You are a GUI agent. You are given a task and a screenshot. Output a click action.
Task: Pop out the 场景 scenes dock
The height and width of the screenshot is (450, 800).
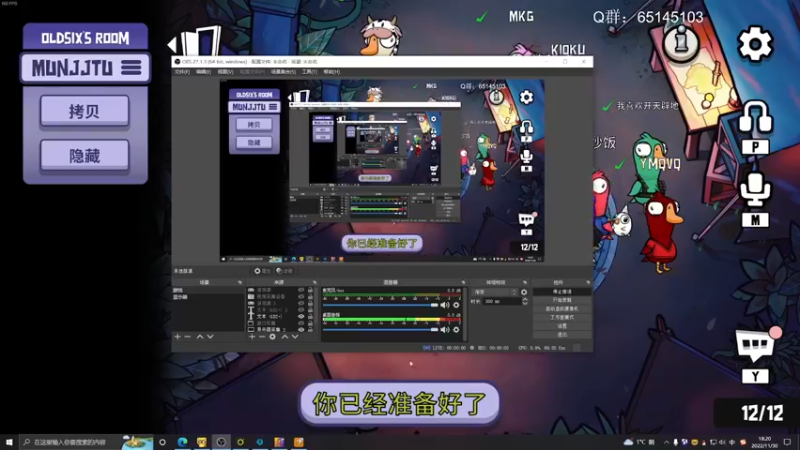pos(240,282)
